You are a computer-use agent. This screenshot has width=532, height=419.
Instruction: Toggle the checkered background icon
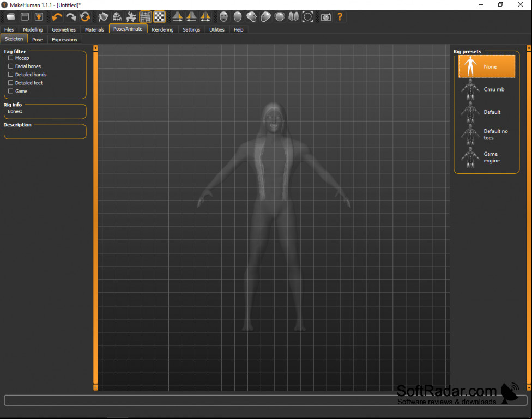tap(159, 17)
